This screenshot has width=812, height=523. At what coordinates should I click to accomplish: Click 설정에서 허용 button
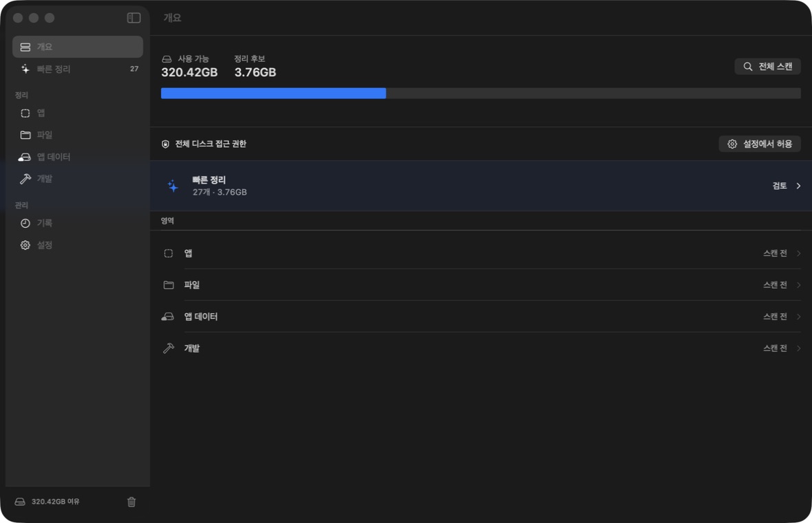click(x=760, y=144)
